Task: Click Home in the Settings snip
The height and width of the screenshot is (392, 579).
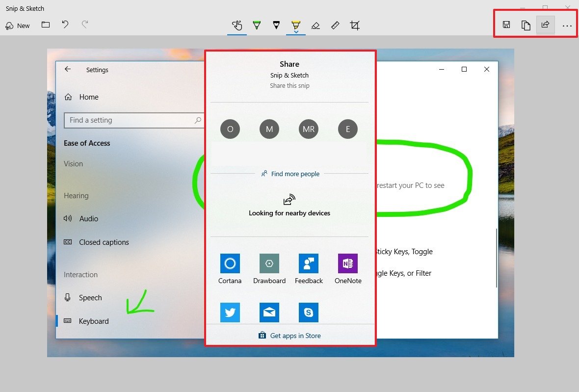Action: pos(81,97)
